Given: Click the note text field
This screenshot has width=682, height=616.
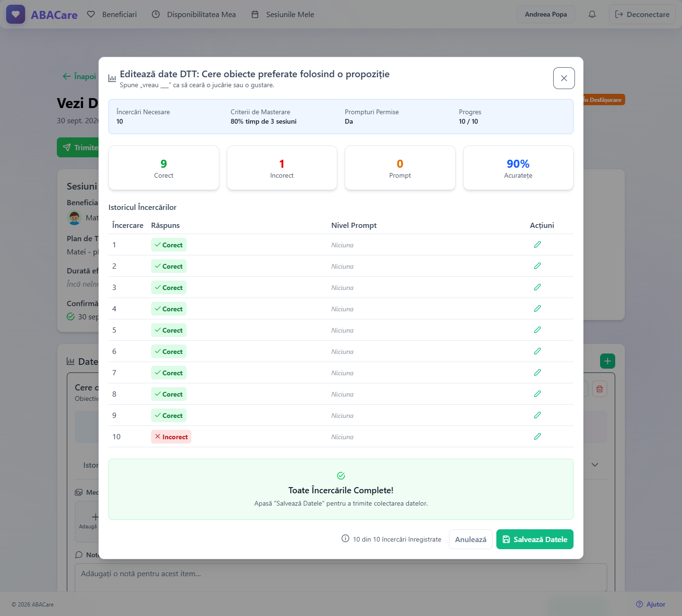Looking at the screenshot, I should pyautogui.click(x=341, y=577).
